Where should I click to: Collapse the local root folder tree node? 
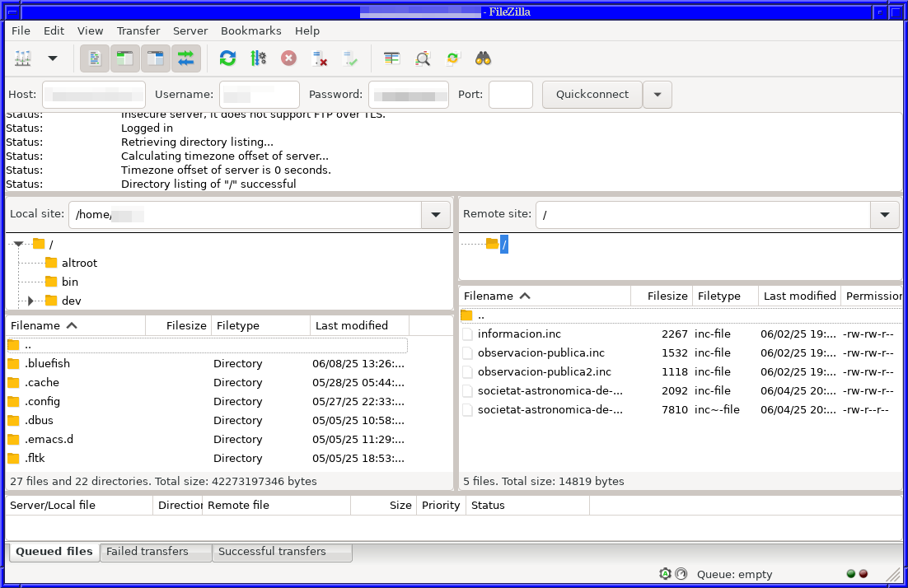[18, 244]
